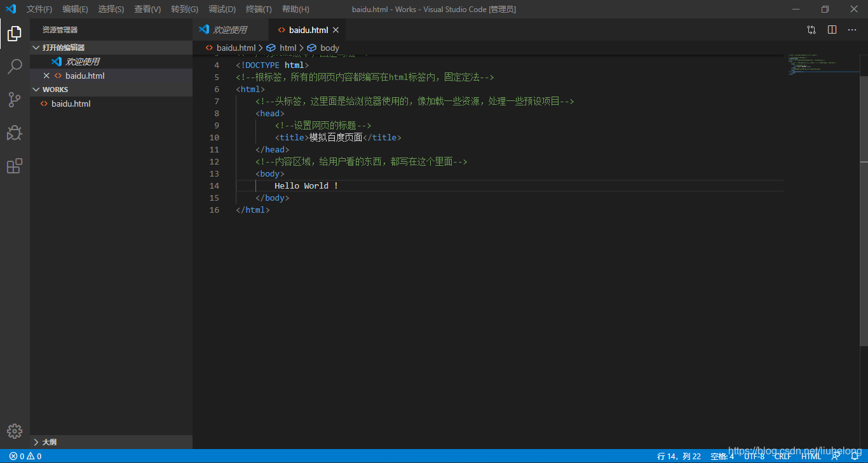Click the code minimap preview
Image resolution: width=868 pixels, height=463 pixels.
(x=823, y=65)
